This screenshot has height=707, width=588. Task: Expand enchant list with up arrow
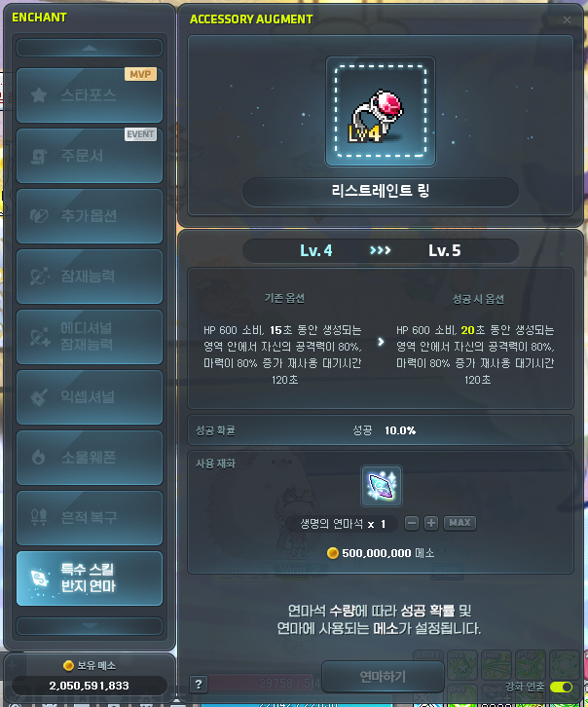(90, 48)
